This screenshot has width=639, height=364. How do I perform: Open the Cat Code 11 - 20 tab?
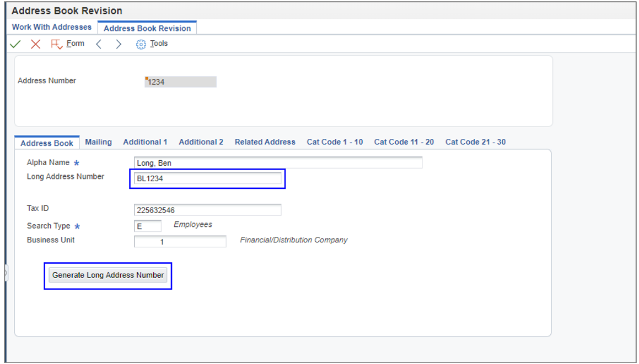pyautogui.click(x=404, y=142)
